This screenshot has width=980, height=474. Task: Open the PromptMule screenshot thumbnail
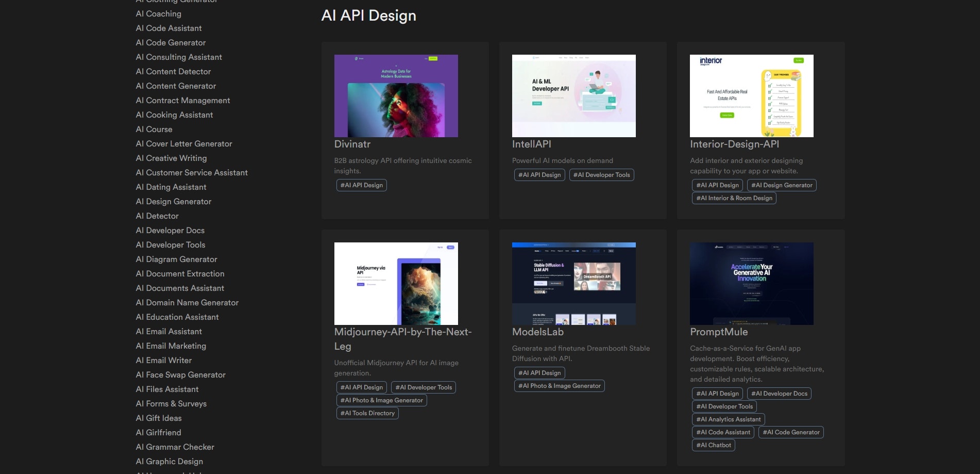point(751,284)
